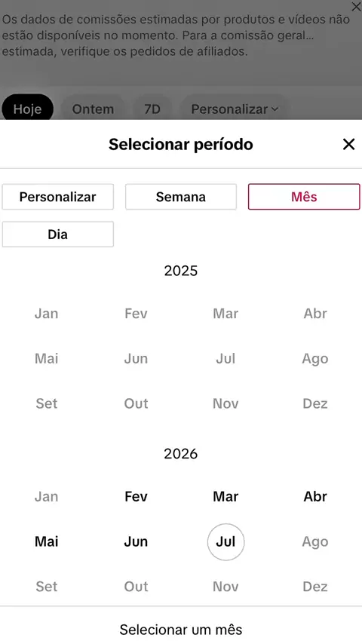
Task: Close the Selecionar período panel
Action: tap(348, 144)
